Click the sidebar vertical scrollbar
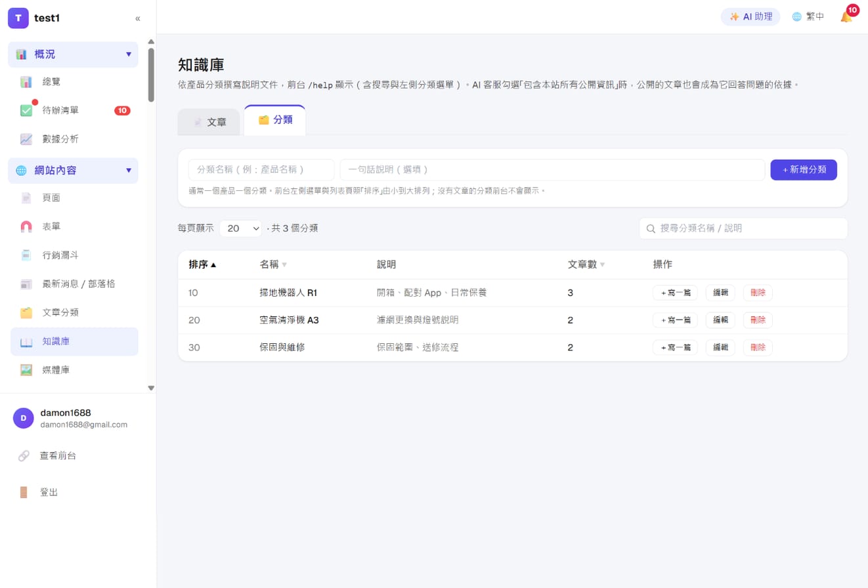Screen dimensions: 868x588 [151, 75]
